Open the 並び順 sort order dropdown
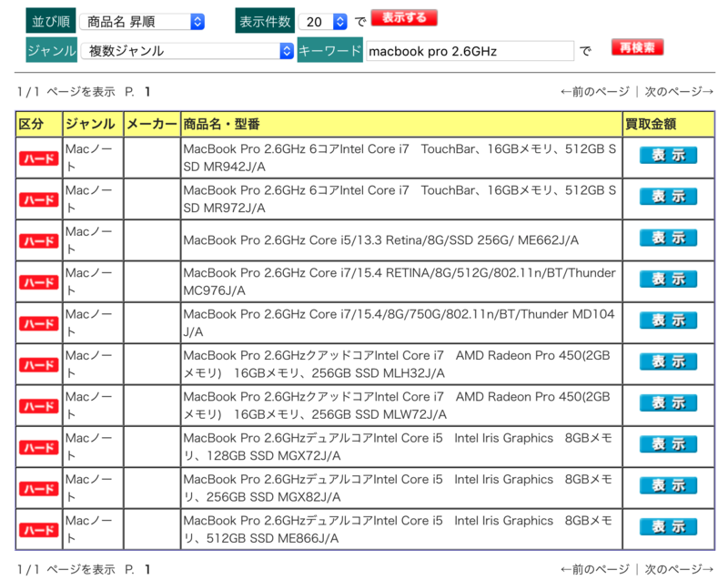 [142, 22]
